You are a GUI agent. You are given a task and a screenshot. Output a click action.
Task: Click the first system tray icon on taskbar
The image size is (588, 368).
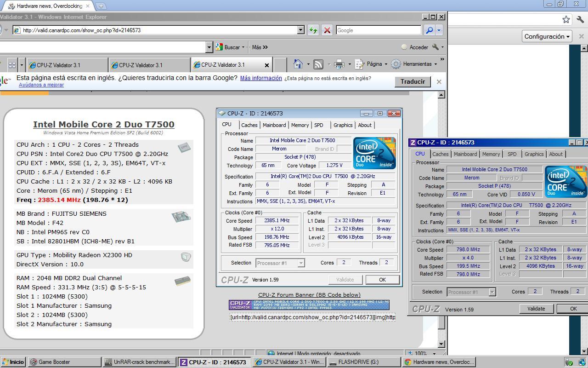[x=570, y=362]
